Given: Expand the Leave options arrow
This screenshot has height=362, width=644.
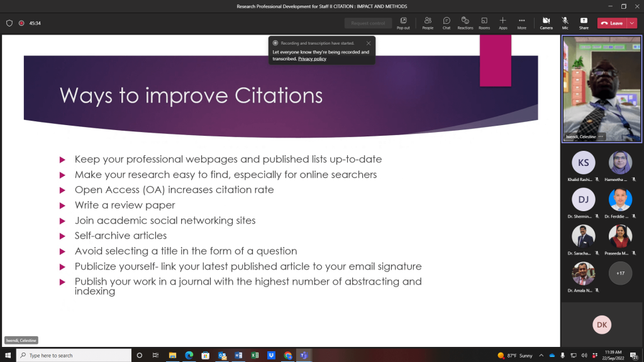Looking at the screenshot, I should click(x=632, y=23).
